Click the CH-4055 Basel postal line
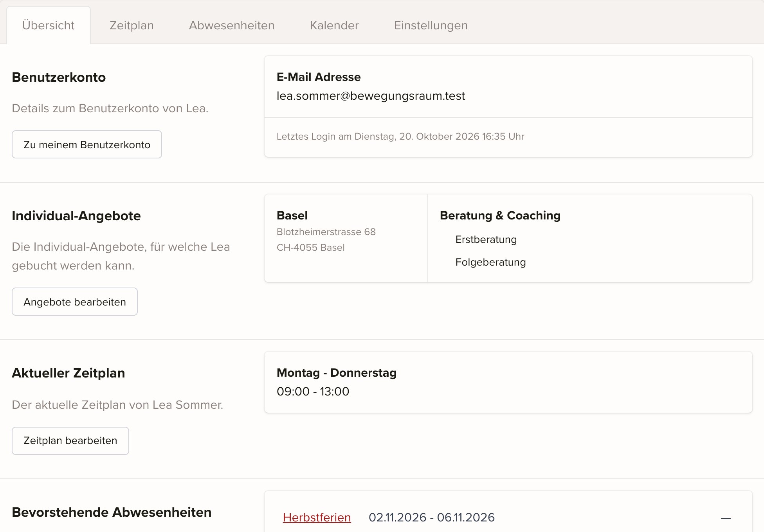Screen dimensions: 764x532 tap(311, 248)
